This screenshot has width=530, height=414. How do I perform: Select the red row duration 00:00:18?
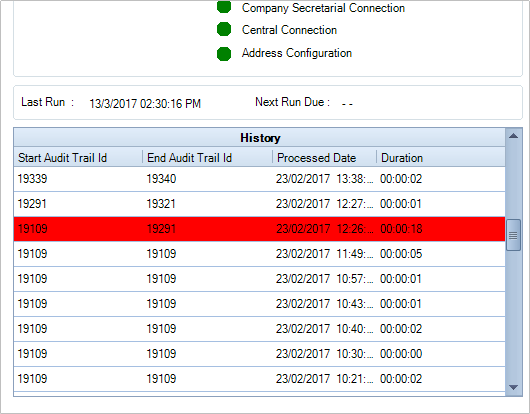[401, 229]
